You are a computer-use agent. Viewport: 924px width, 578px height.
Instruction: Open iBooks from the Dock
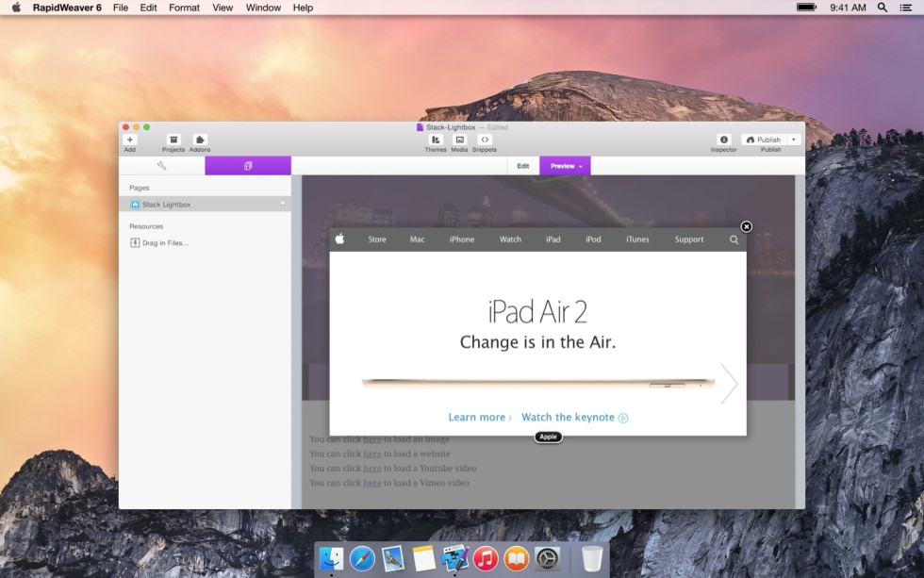tap(517, 558)
